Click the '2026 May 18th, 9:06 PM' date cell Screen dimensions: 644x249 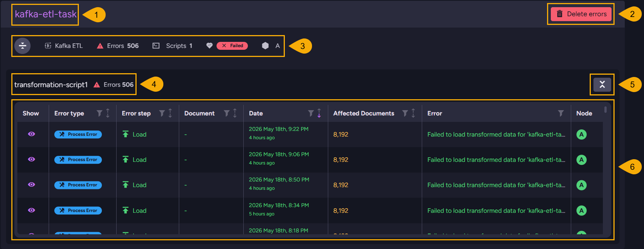(279, 154)
